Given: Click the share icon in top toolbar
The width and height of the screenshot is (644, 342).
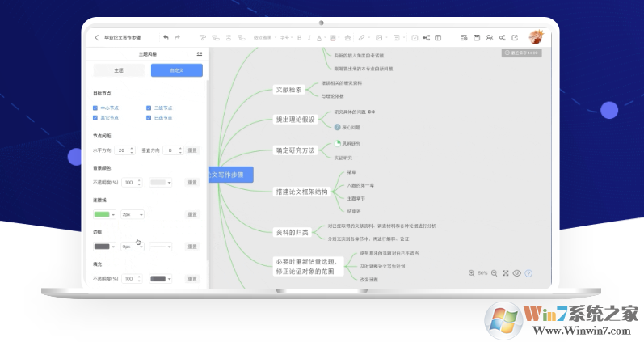Looking at the screenshot, I should (x=502, y=37).
